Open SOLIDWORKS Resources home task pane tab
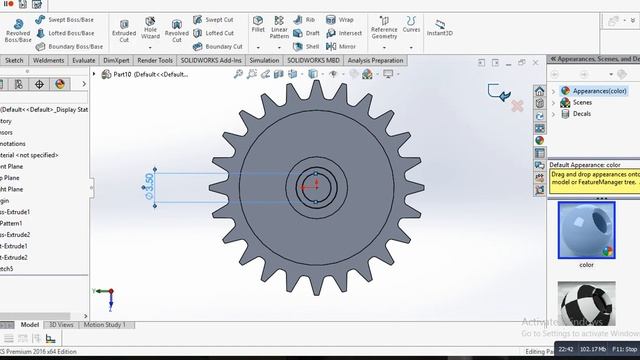 [540, 91]
